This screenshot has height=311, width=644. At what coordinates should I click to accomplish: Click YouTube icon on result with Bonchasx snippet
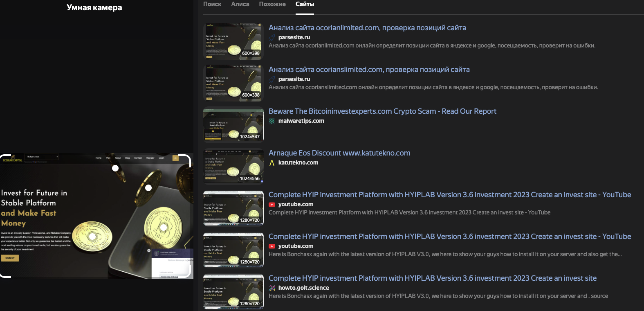pos(272,246)
